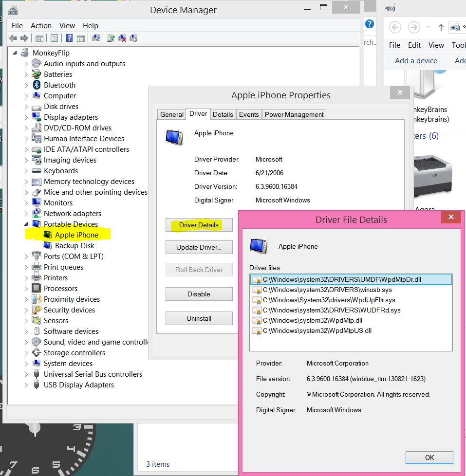466x476 pixels.
Task: Expand the Display adapters category
Action: [x=26, y=117]
